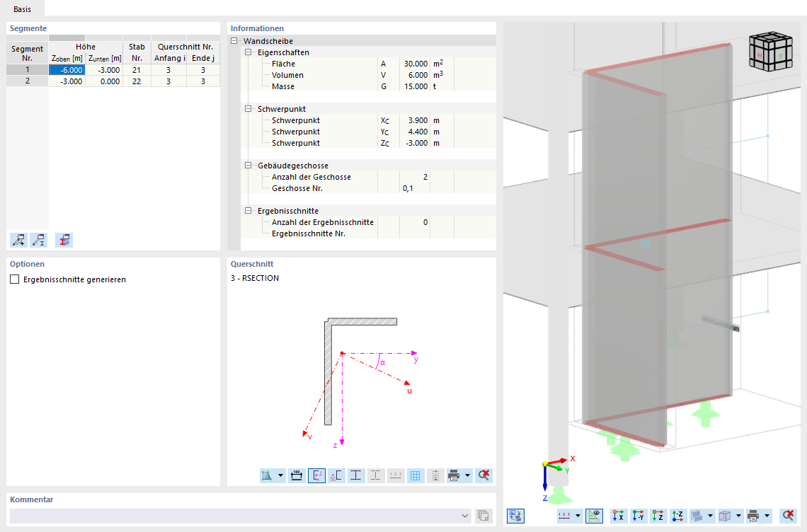Open the cross-section view mode dropdown arrow
The width and height of the screenshot is (807, 532).
pyautogui.click(x=280, y=475)
